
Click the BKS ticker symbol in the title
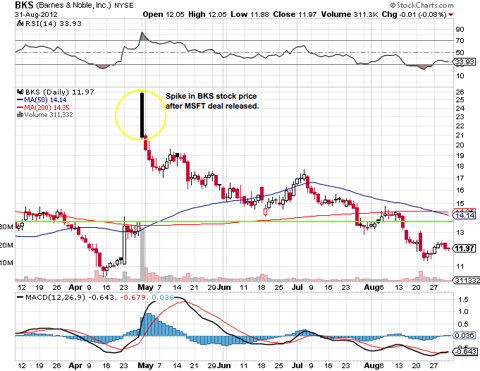(24, 5)
